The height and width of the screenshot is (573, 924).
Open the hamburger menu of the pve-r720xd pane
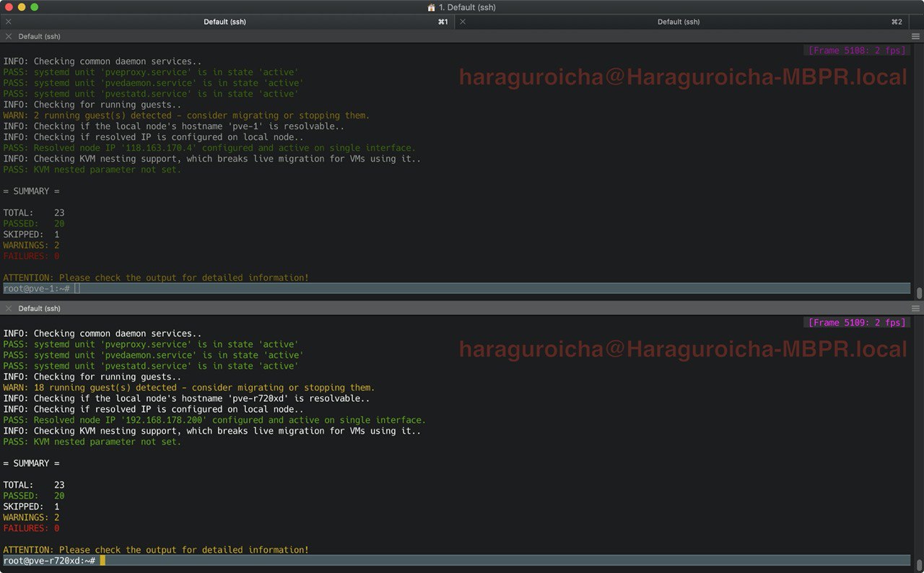pyautogui.click(x=915, y=308)
